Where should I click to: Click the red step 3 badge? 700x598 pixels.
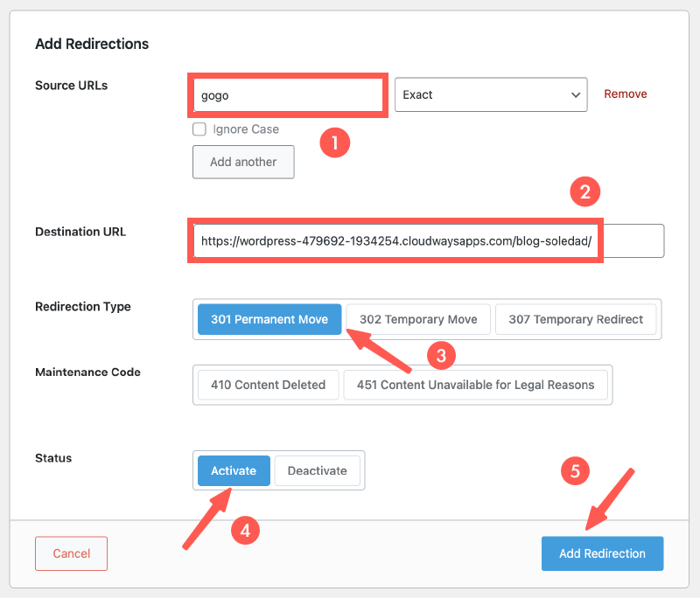click(441, 354)
